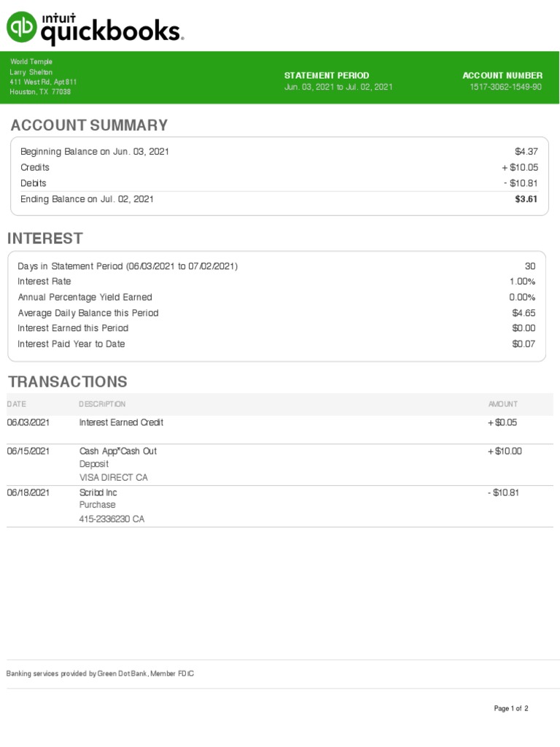This screenshot has height=747, width=560.
Task: Click the Interest Paid Year to Date amount
Action: [524, 344]
